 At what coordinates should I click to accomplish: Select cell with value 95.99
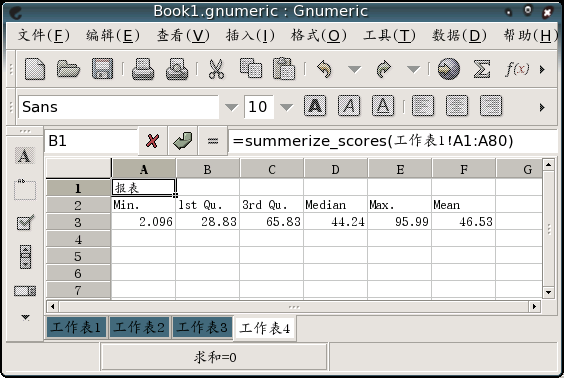[399, 222]
